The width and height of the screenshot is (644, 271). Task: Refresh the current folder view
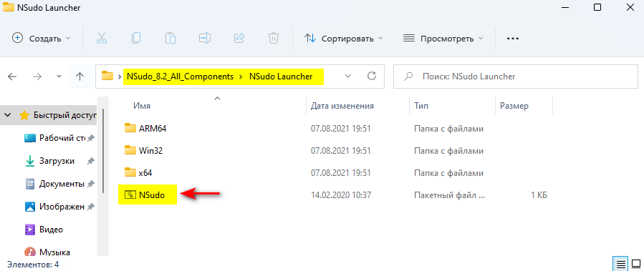tap(372, 76)
